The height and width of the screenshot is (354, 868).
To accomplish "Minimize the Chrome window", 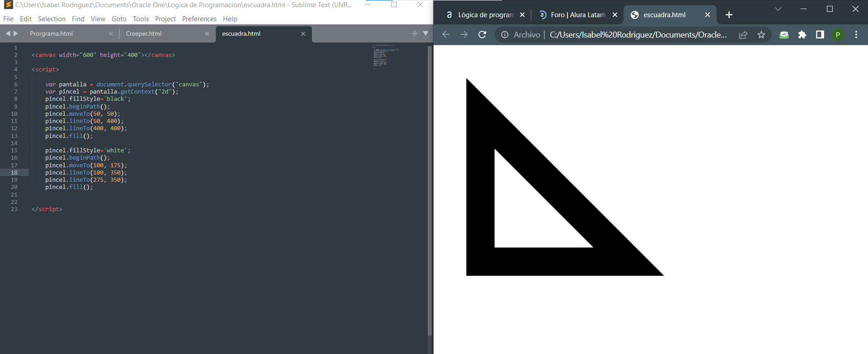I will pyautogui.click(x=803, y=9).
